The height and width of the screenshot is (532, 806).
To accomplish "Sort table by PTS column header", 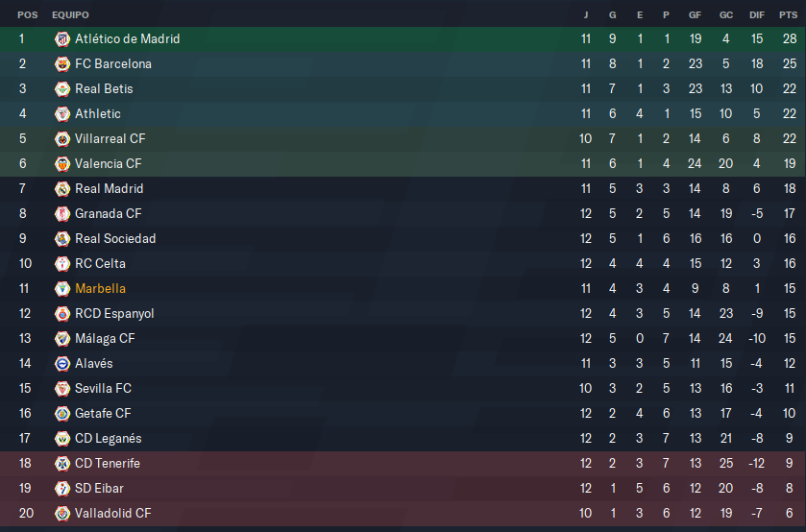I will (x=788, y=15).
